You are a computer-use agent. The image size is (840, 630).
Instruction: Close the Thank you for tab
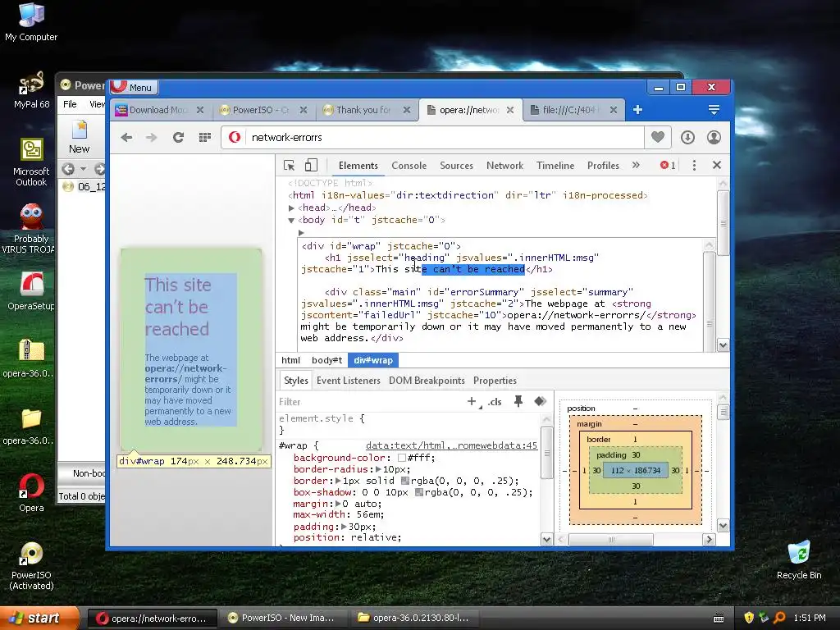407,110
